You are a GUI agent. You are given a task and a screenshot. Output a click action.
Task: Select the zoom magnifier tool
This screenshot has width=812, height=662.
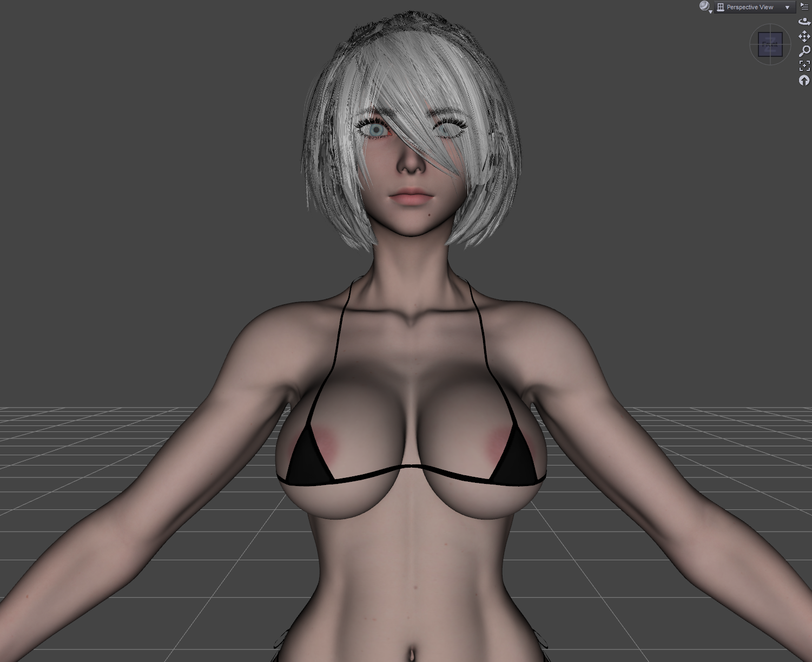point(804,51)
